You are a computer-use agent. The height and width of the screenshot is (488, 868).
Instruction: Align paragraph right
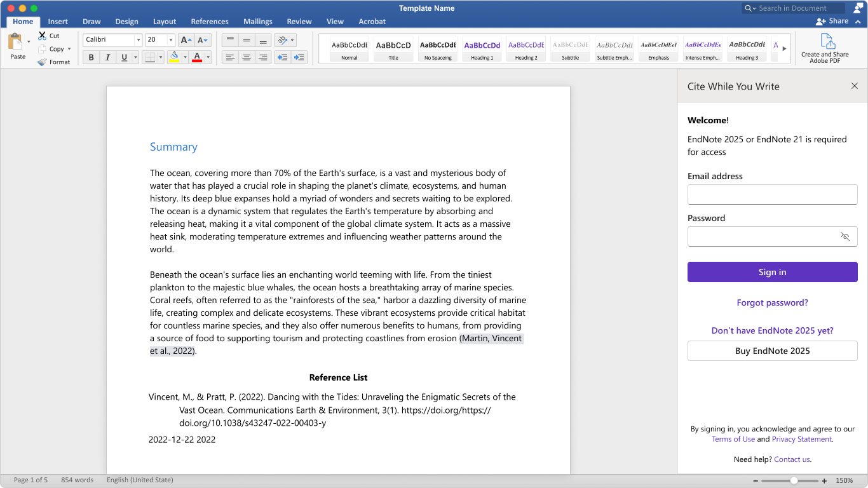click(x=263, y=57)
